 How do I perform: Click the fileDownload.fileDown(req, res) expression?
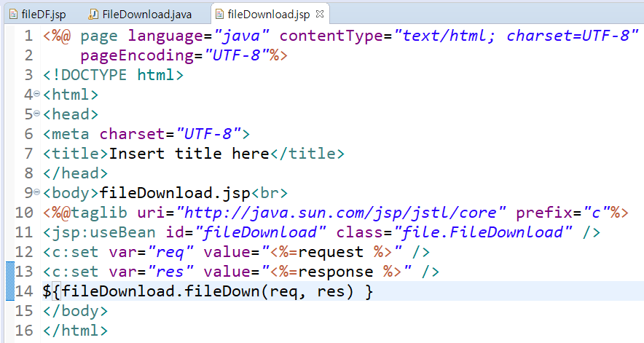[208, 291]
